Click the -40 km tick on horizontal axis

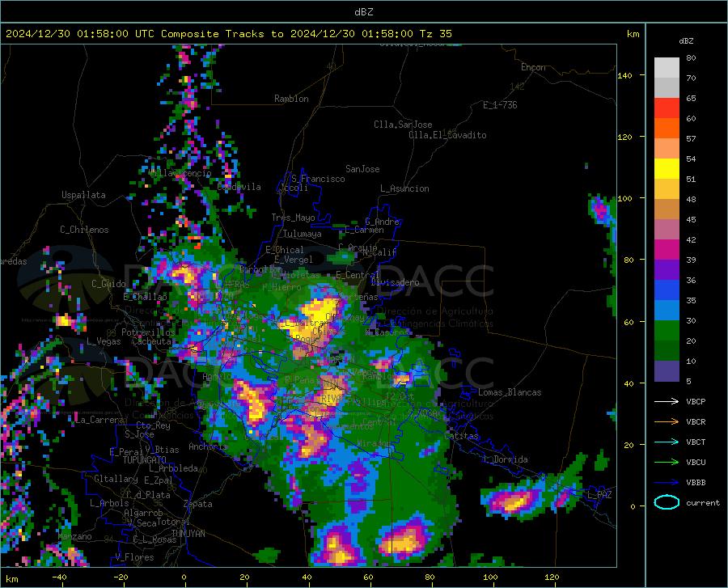(59, 577)
